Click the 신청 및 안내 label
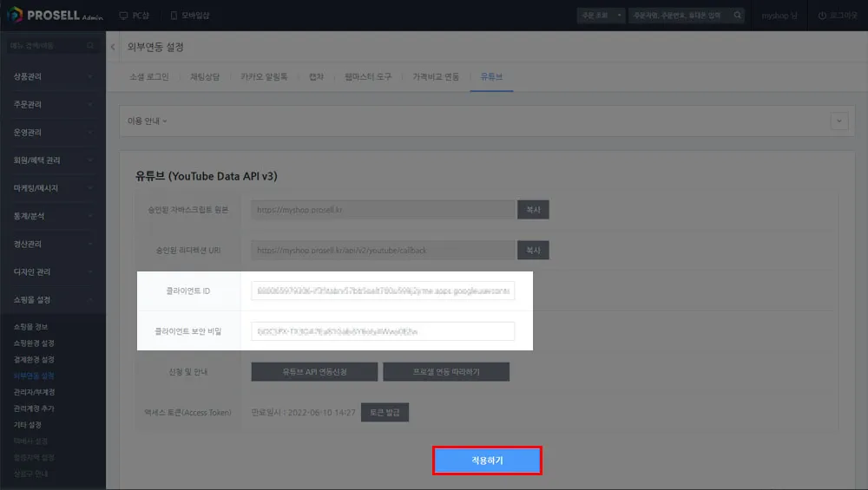The width and height of the screenshot is (868, 490). (188, 372)
